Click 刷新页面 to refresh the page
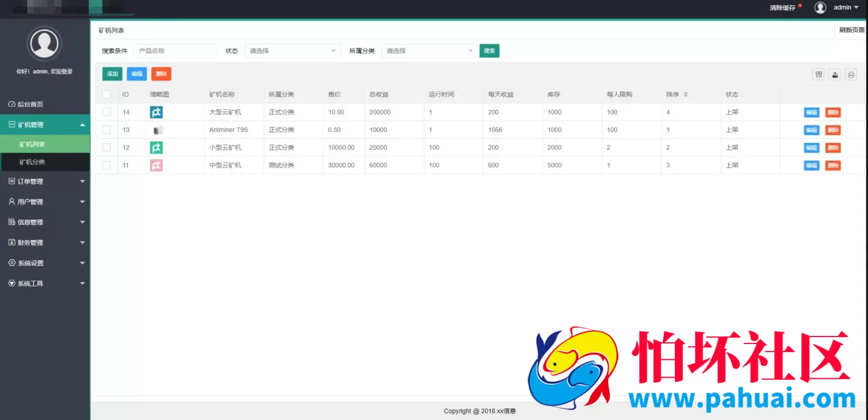The height and width of the screenshot is (420, 868). (852, 30)
